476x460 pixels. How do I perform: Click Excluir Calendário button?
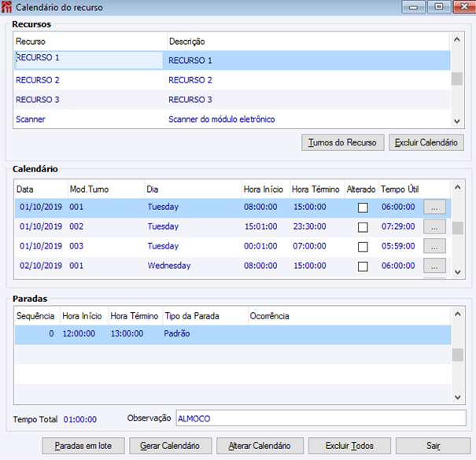(x=426, y=142)
